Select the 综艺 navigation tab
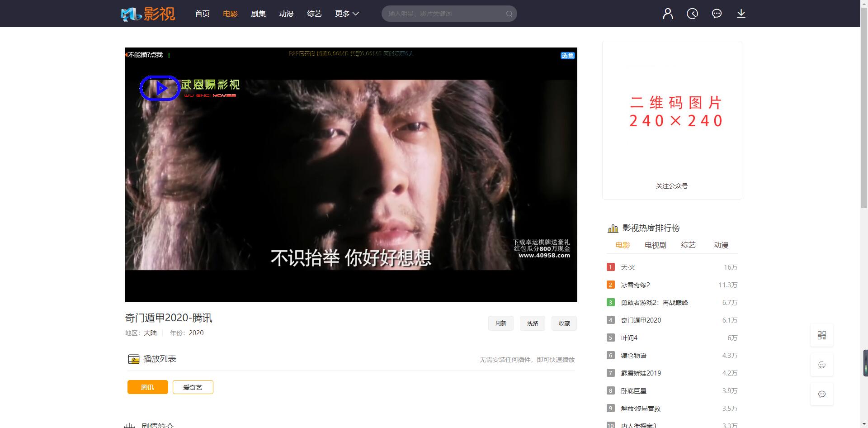Screen dimensions: 868x428 [314, 14]
